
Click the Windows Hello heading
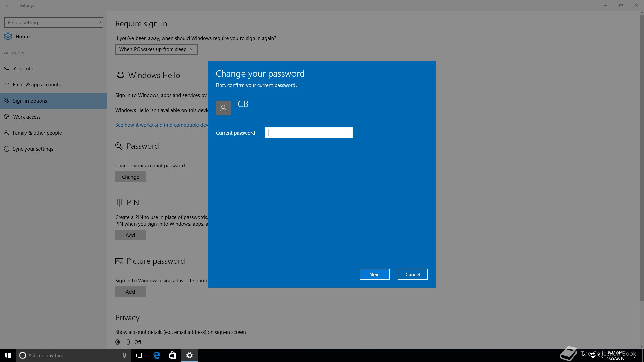[x=154, y=75]
